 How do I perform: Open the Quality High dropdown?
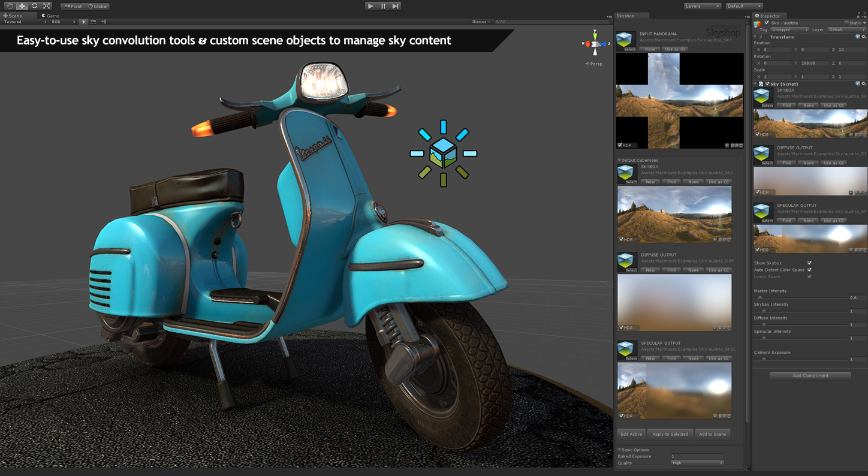point(697,463)
